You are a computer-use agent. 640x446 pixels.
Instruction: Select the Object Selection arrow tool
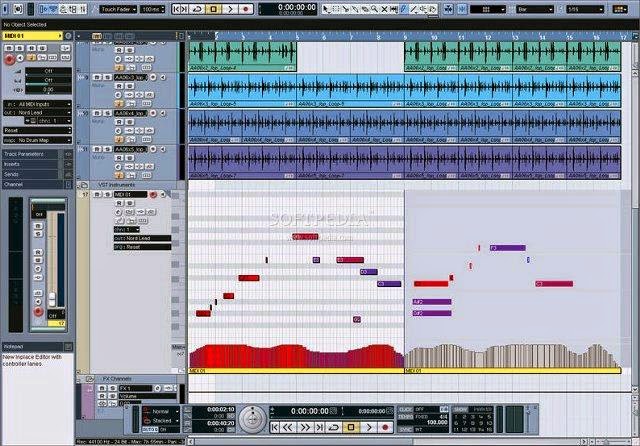pyautogui.click(x=325, y=9)
